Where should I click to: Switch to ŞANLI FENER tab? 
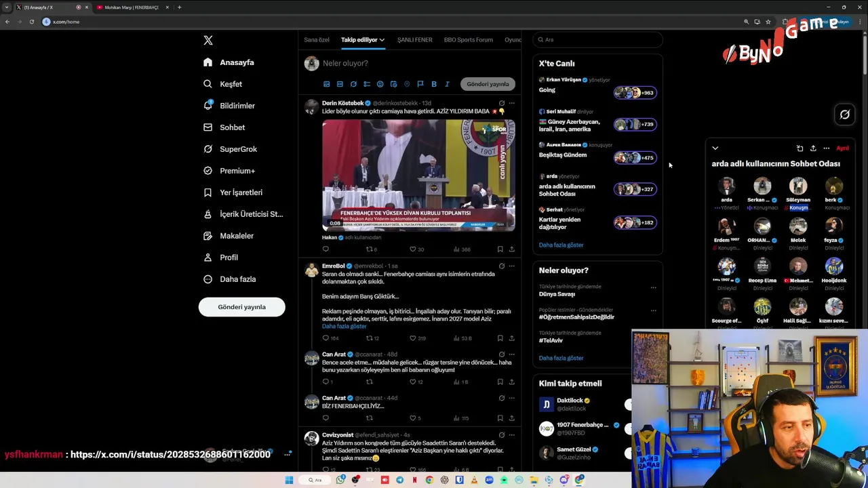click(414, 40)
